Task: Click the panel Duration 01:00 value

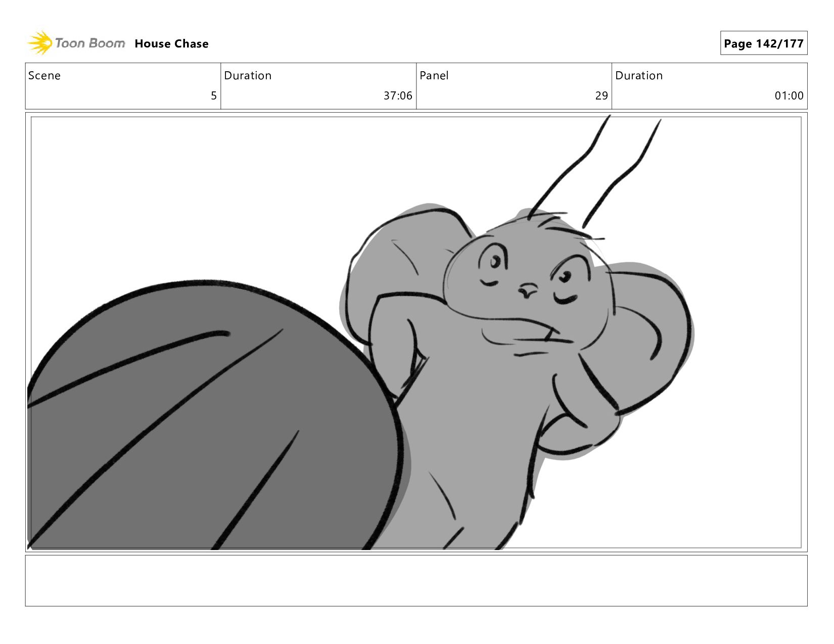Action: click(789, 96)
